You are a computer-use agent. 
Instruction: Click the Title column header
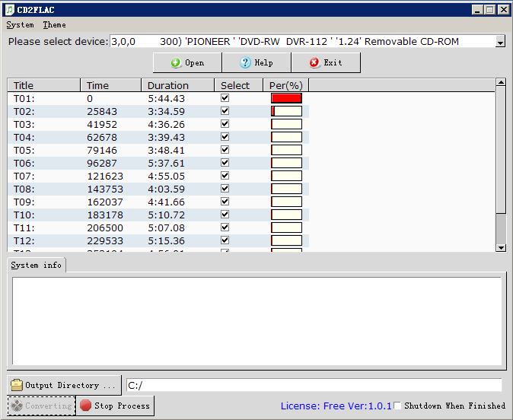click(x=44, y=85)
